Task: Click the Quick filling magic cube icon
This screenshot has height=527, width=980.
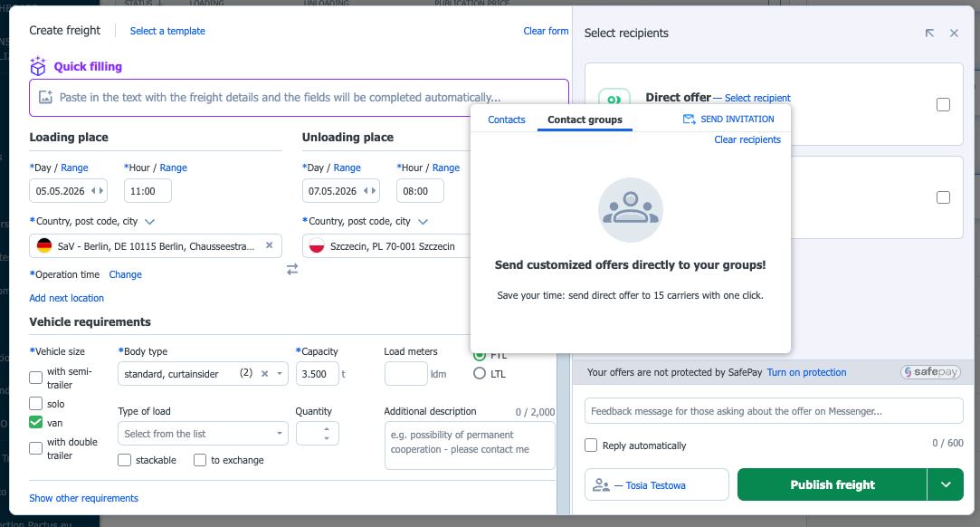Action: [x=38, y=66]
